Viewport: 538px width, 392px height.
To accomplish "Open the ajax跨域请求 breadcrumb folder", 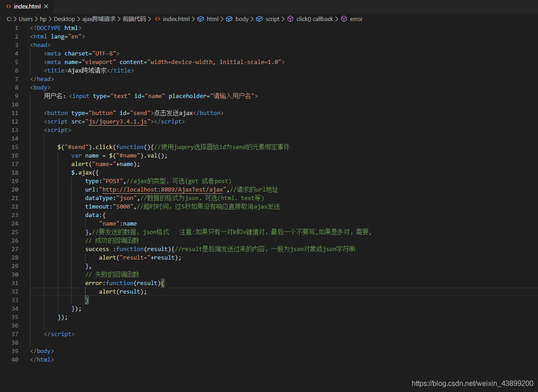I will click(x=99, y=19).
